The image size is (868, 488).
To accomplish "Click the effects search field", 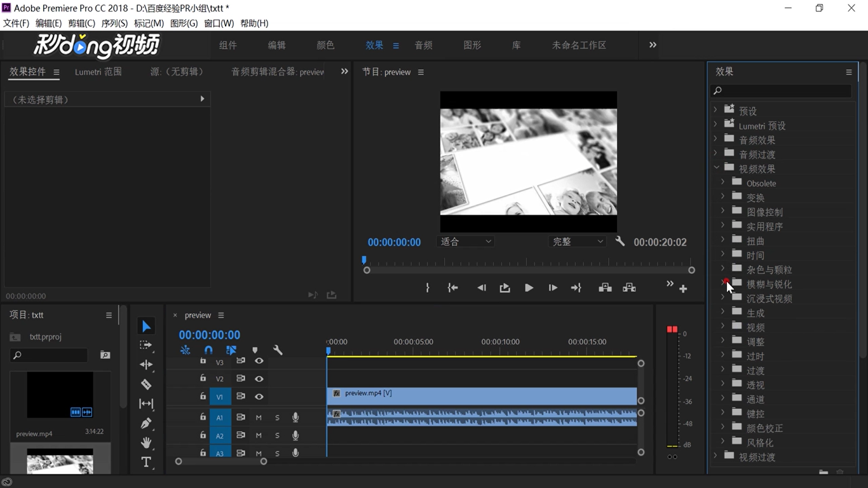I will point(781,91).
